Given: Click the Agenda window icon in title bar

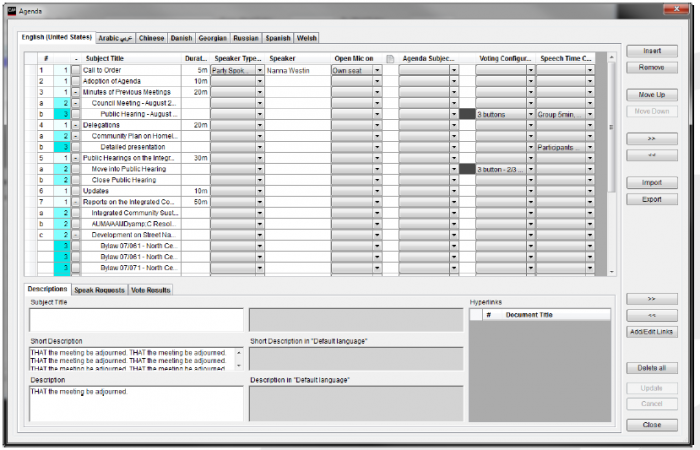Looking at the screenshot, I should pyautogui.click(x=11, y=9).
